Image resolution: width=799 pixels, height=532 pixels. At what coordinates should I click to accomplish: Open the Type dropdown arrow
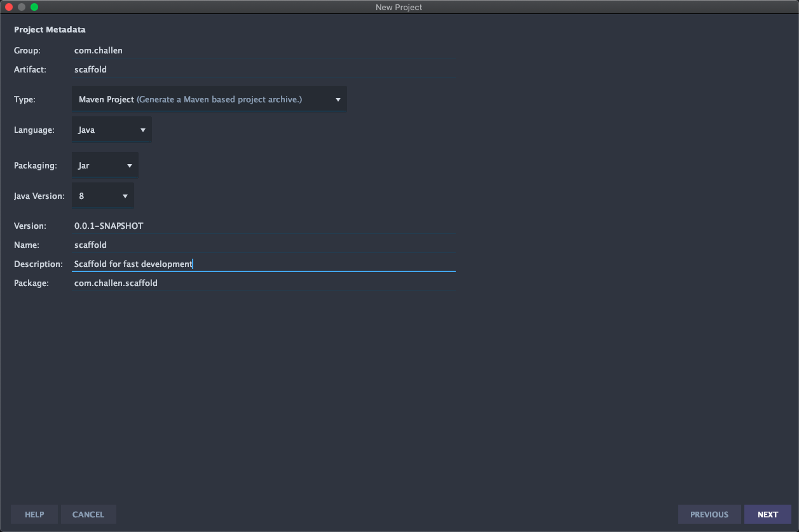pos(338,99)
